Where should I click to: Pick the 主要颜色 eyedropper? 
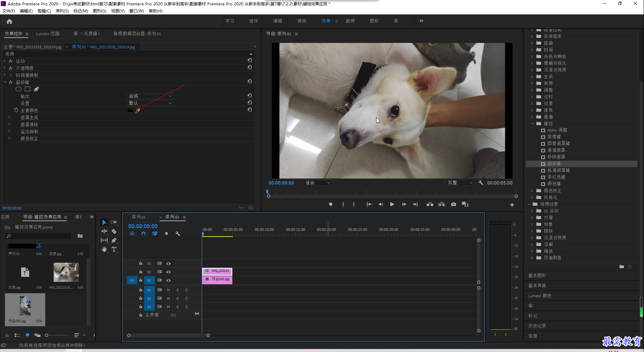point(137,110)
